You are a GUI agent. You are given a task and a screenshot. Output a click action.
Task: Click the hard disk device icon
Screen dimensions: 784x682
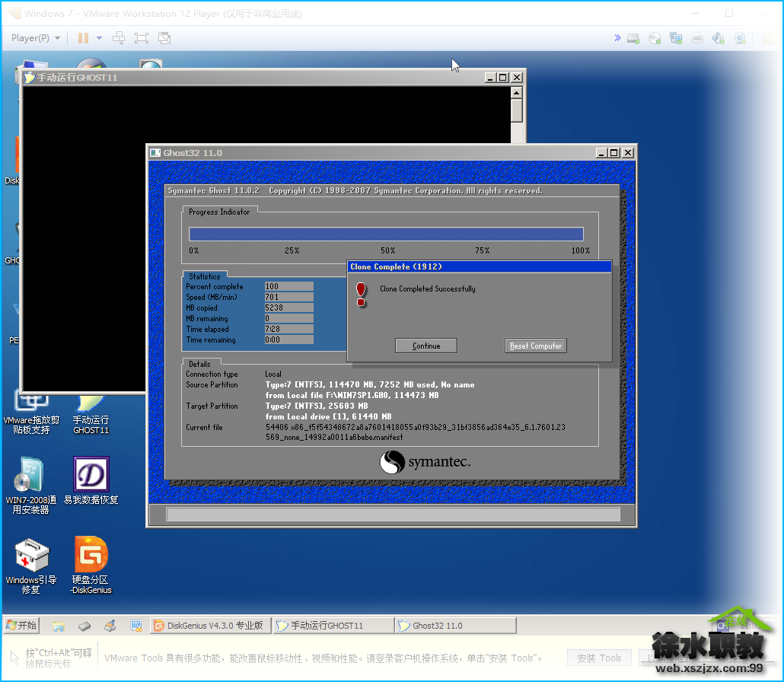tap(633, 39)
